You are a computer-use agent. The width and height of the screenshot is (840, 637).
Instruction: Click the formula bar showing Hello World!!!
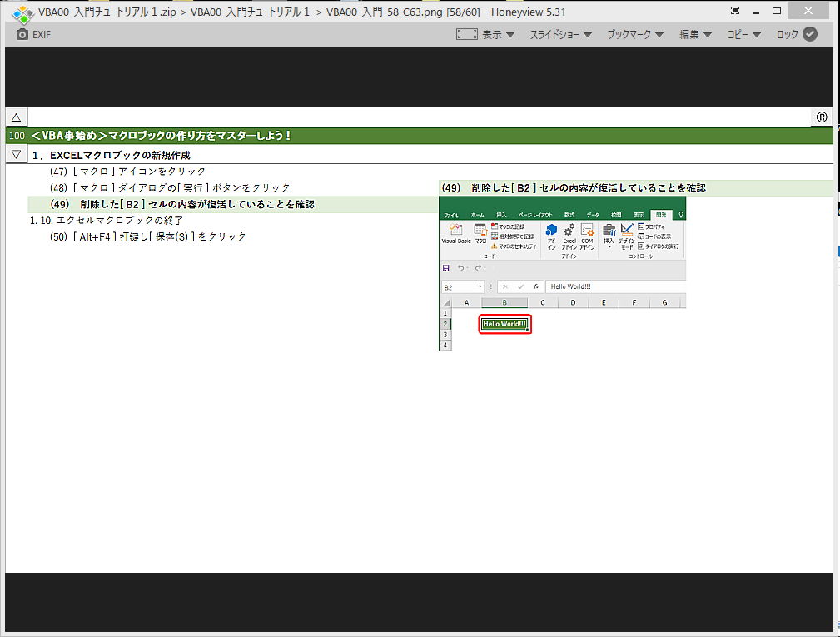pos(615,286)
